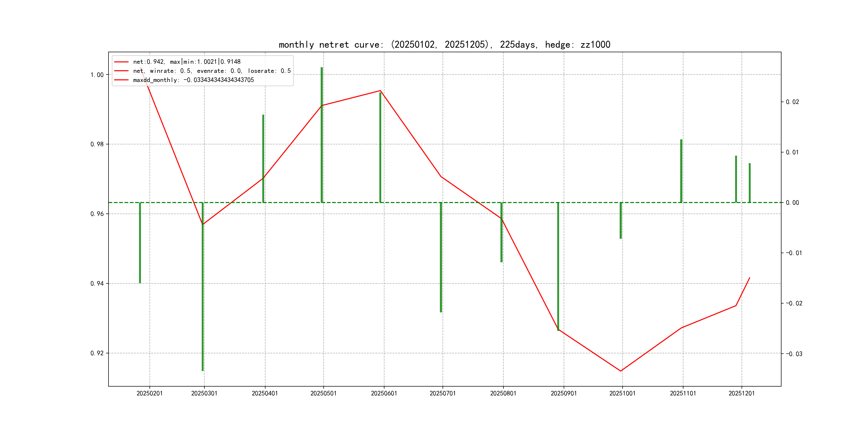
Task: Click the red curve's peak near 20250601
Action: [x=380, y=91]
